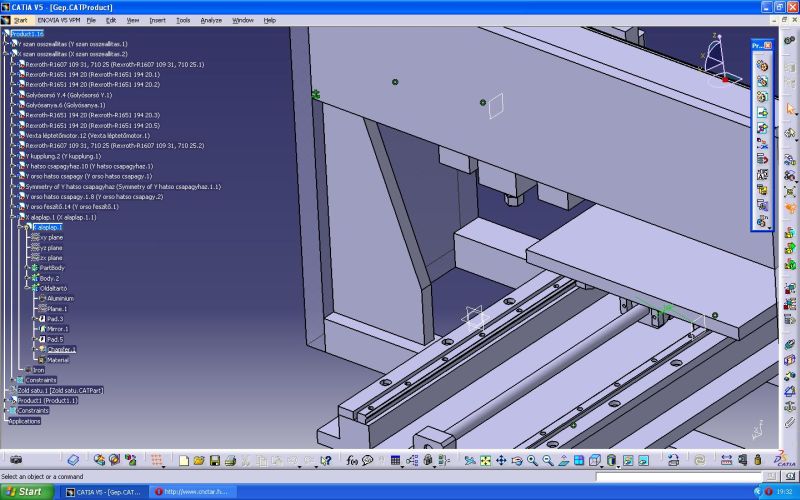Click the Zoom In magnifier icon

tap(532, 460)
